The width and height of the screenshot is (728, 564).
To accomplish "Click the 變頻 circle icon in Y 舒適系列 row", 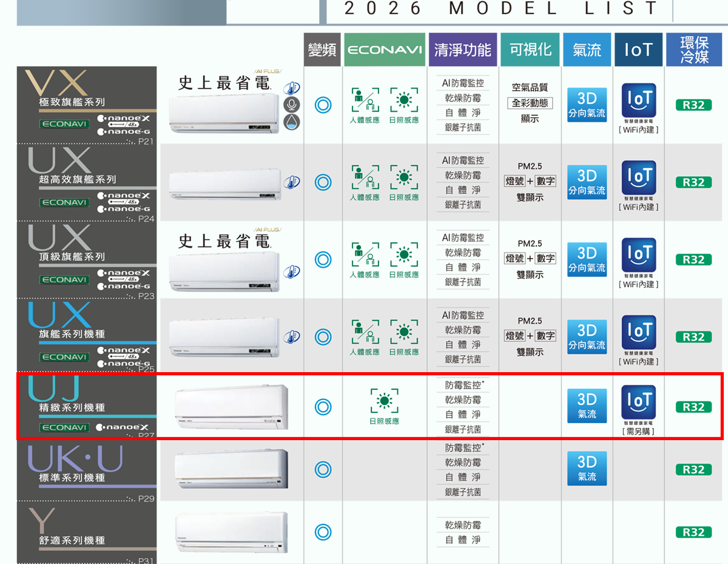I will coord(323,532).
